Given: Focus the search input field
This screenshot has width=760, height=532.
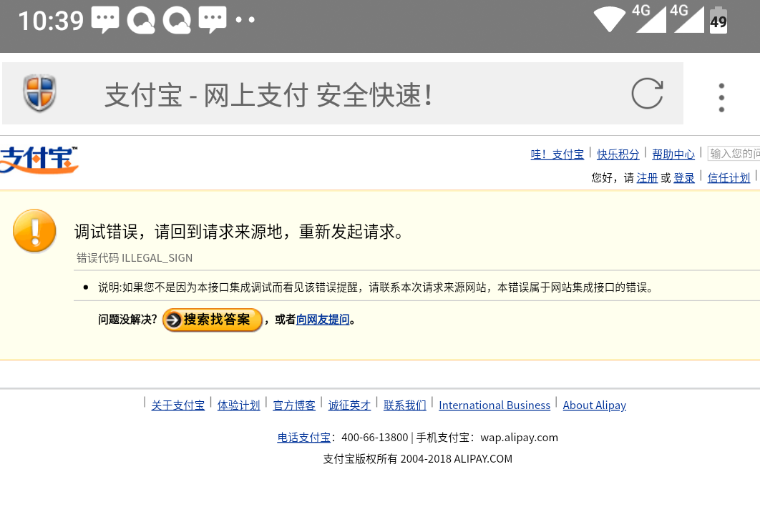Looking at the screenshot, I should [734, 154].
